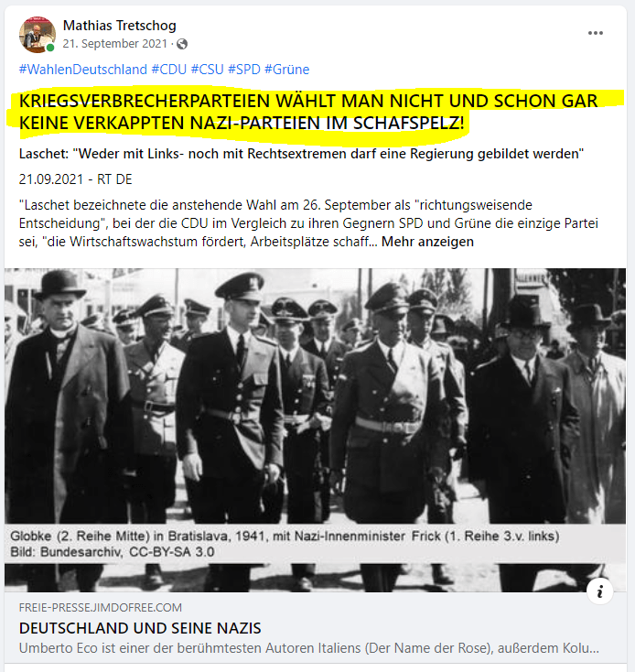Click the link info icon on image

pos(599,591)
